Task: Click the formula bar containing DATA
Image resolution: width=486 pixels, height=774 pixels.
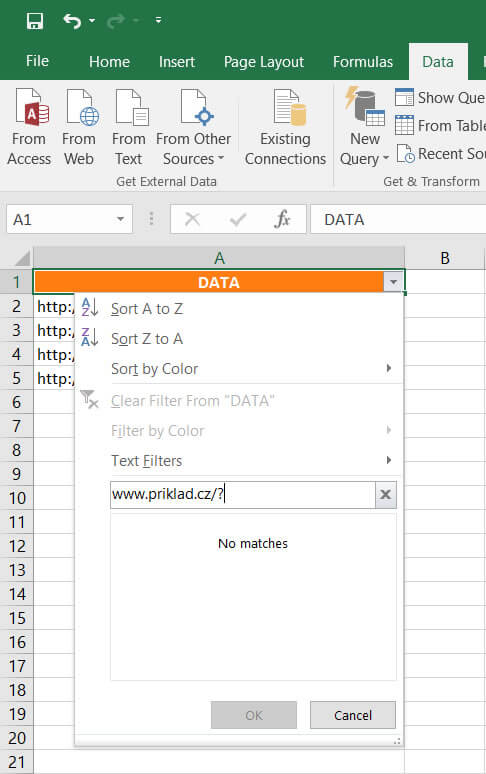Action: pyautogui.click(x=398, y=219)
